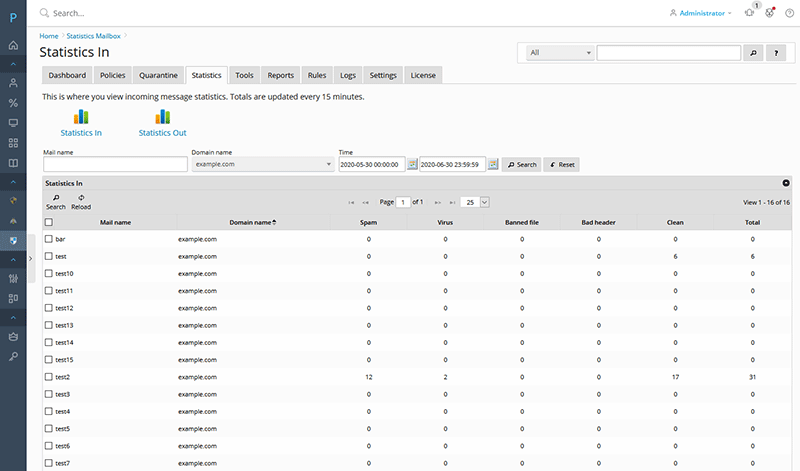Open calendar picker for end date 2020-06-30

pos(493,164)
